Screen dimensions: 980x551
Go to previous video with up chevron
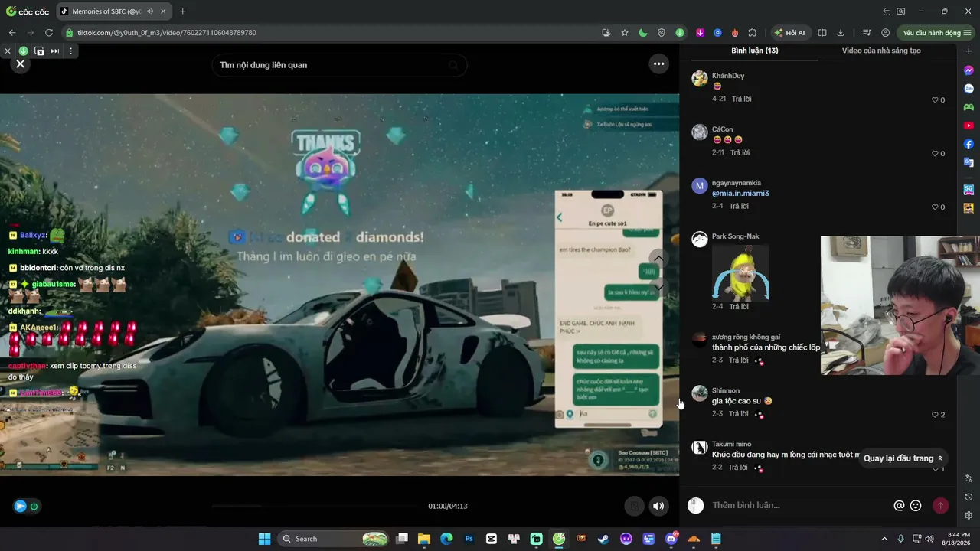(658, 259)
